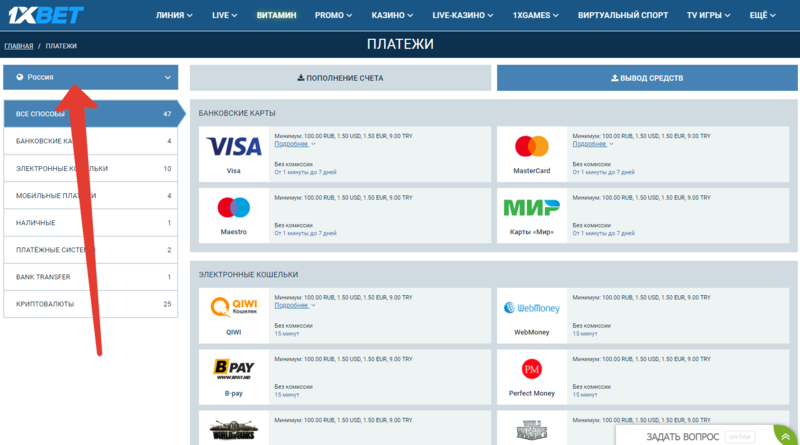Click the 1XBET logo

46,15
